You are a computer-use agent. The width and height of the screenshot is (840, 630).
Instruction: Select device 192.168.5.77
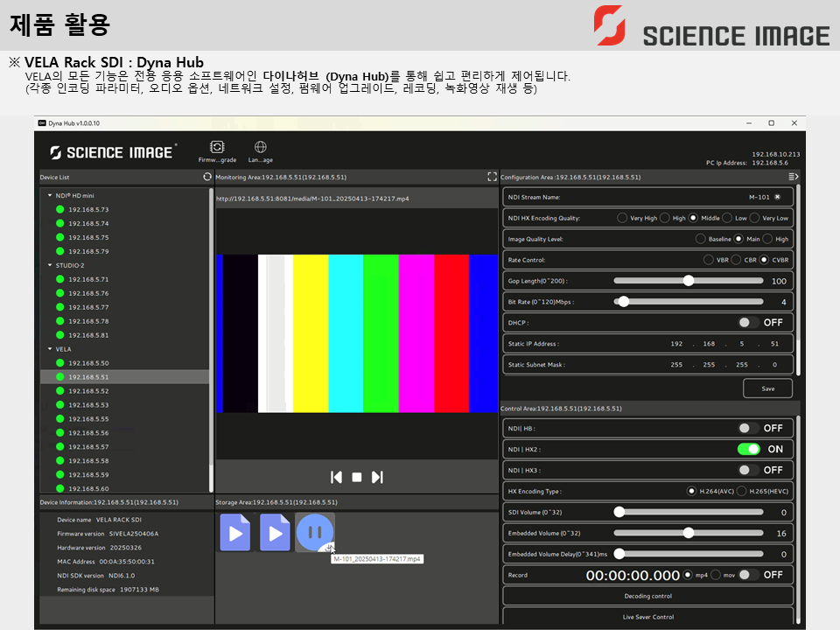(88, 307)
